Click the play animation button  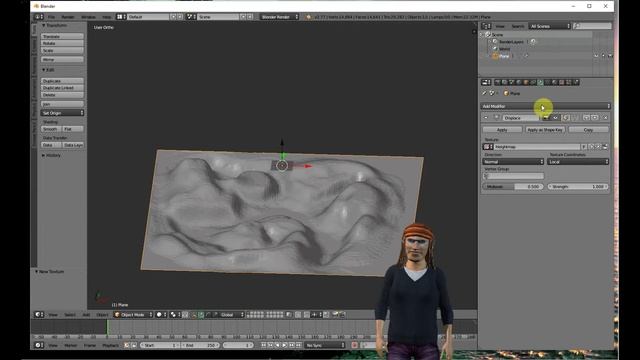click(x=284, y=345)
